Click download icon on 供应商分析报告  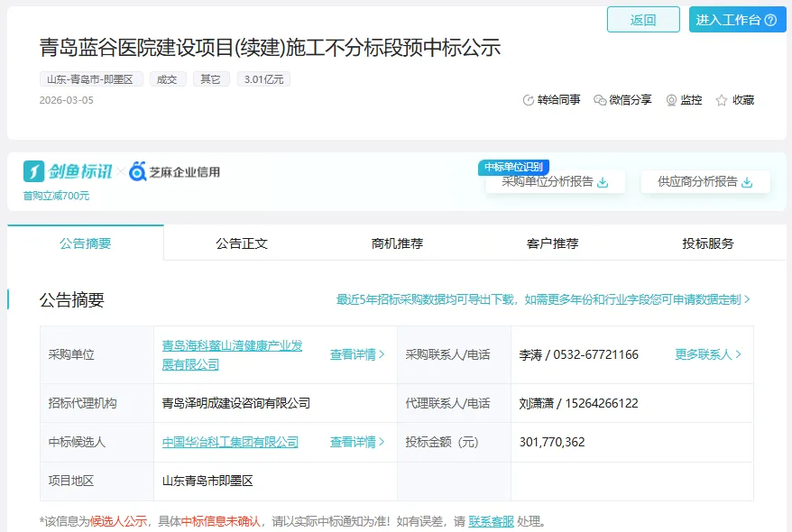coord(747,182)
